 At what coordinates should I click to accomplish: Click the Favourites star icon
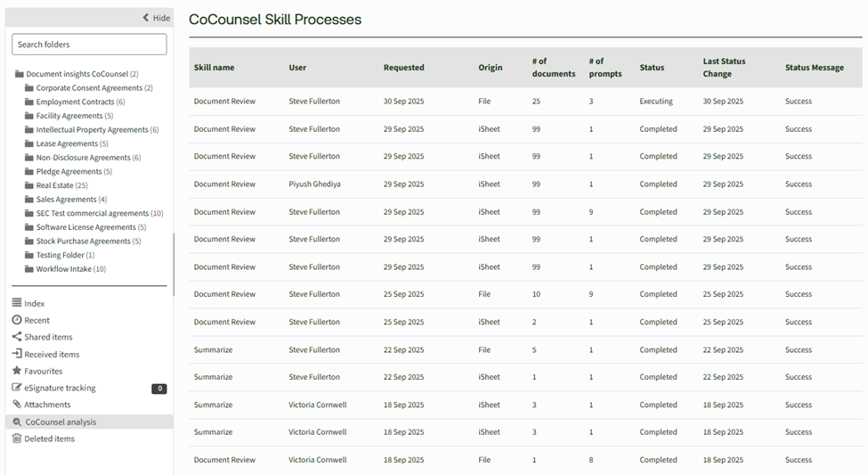pos(17,371)
